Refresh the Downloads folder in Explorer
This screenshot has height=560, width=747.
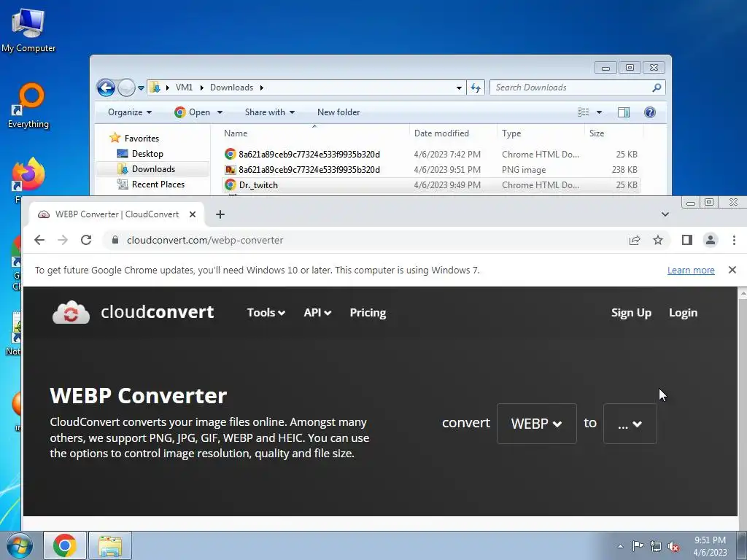pyautogui.click(x=476, y=87)
